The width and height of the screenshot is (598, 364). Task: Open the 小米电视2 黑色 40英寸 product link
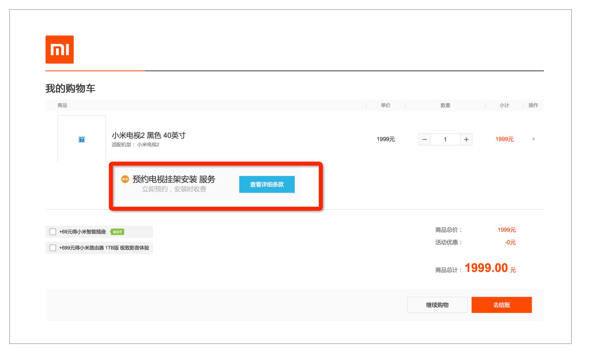pos(148,135)
